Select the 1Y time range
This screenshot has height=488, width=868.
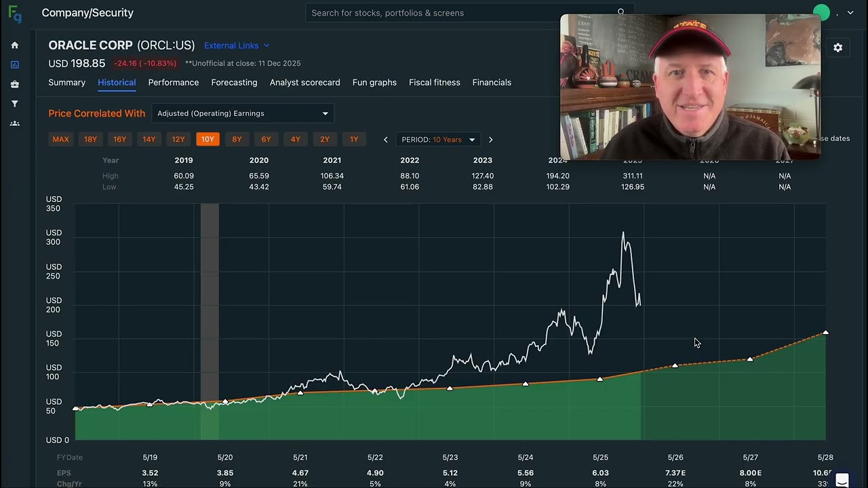[x=354, y=140]
